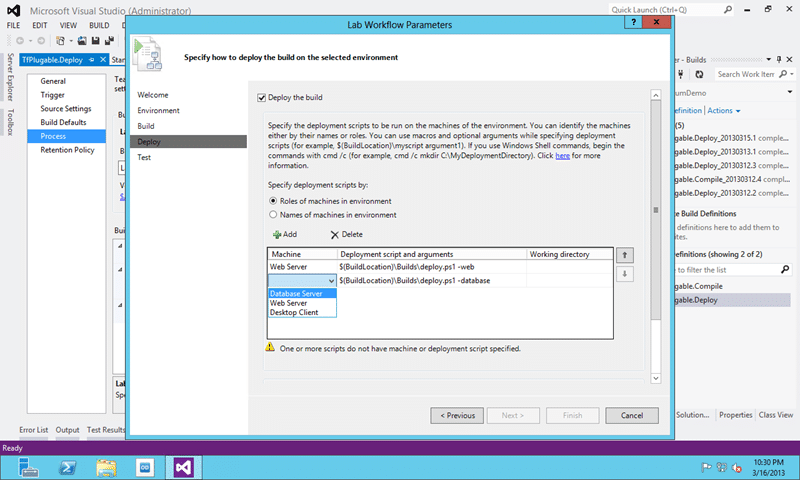Go to the Welcome wizard step
800x480 pixels.
coord(153,95)
